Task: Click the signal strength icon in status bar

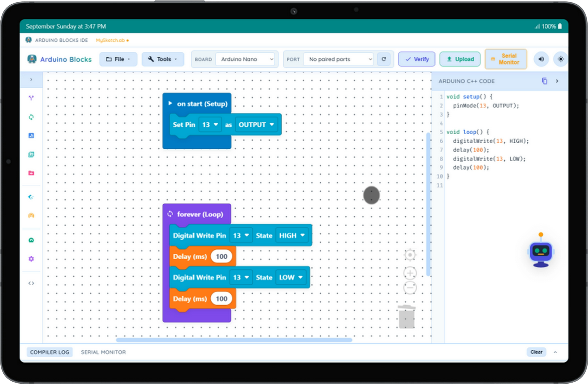Action: (x=537, y=26)
